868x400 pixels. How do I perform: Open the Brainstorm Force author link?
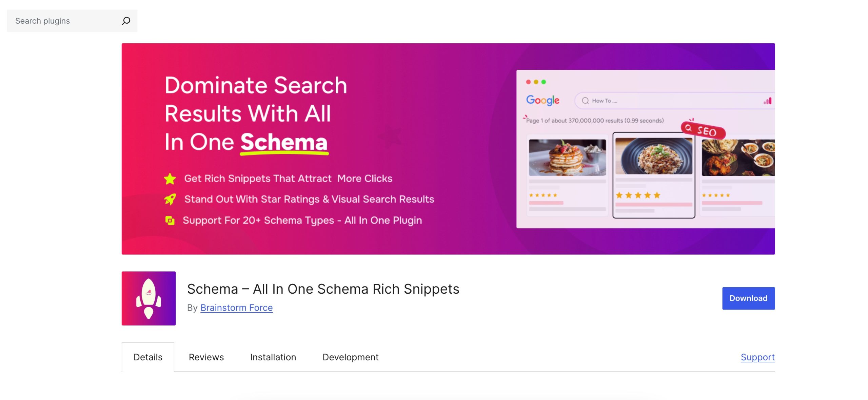236,308
